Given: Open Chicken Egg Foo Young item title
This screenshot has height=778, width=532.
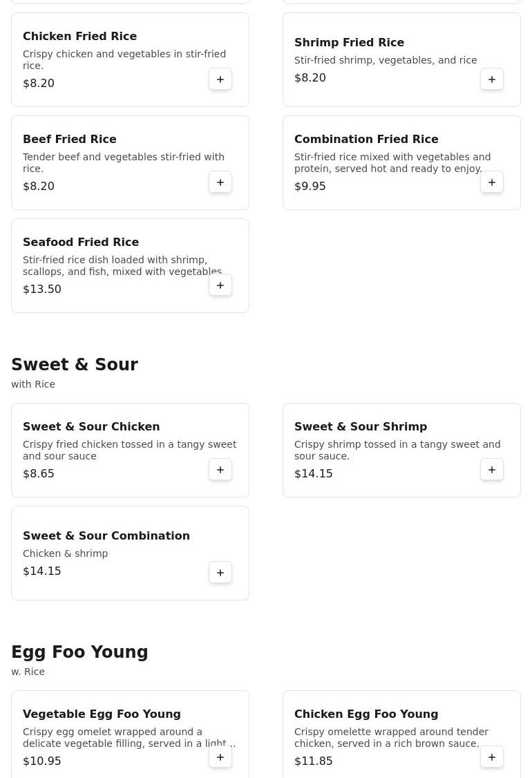Looking at the screenshot, I should tap(366, 714).
